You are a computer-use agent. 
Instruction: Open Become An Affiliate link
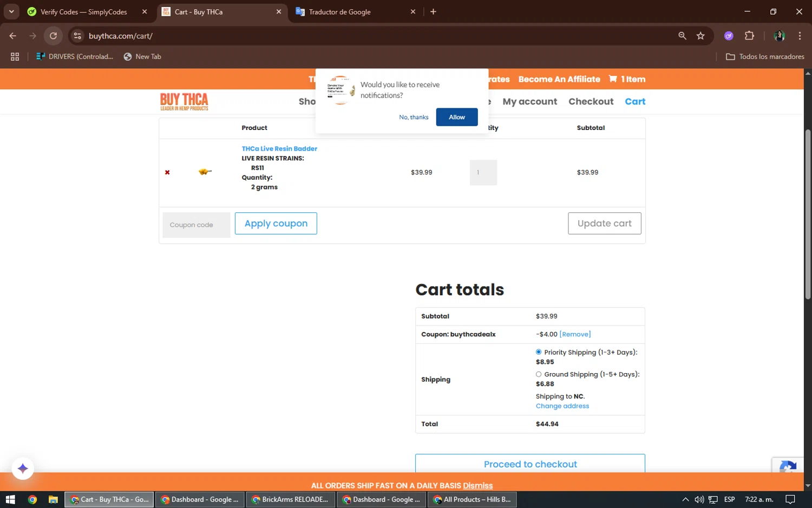coord(559,79)
